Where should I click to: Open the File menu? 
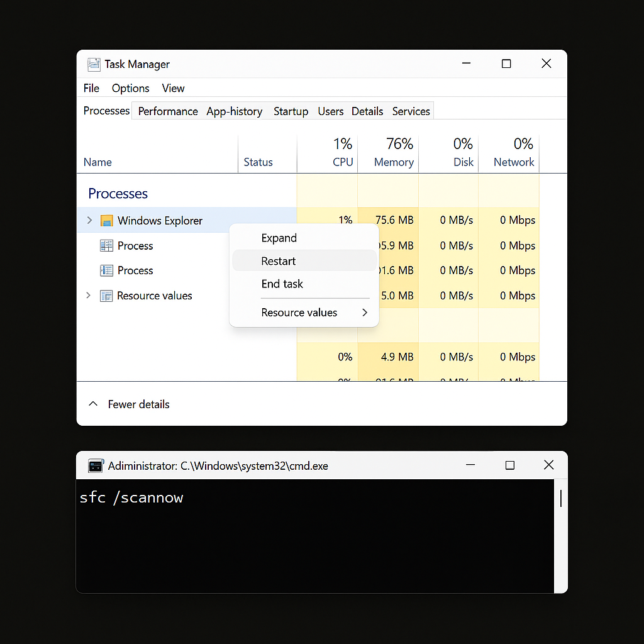pyautogui.click(x=91, y=88)
